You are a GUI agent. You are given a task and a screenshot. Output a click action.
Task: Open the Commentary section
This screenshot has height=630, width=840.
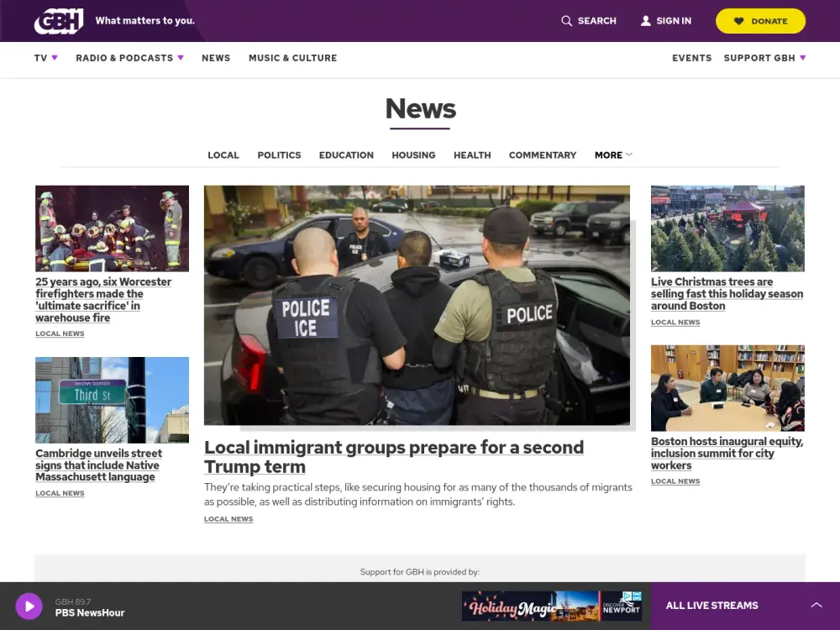[x=543, y=155]
